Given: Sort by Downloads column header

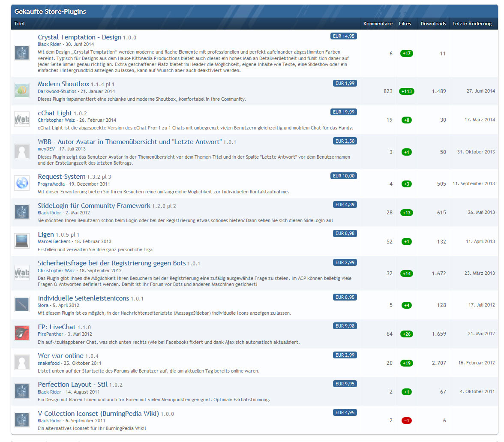Looking at the screenshot, I should 433,24.
